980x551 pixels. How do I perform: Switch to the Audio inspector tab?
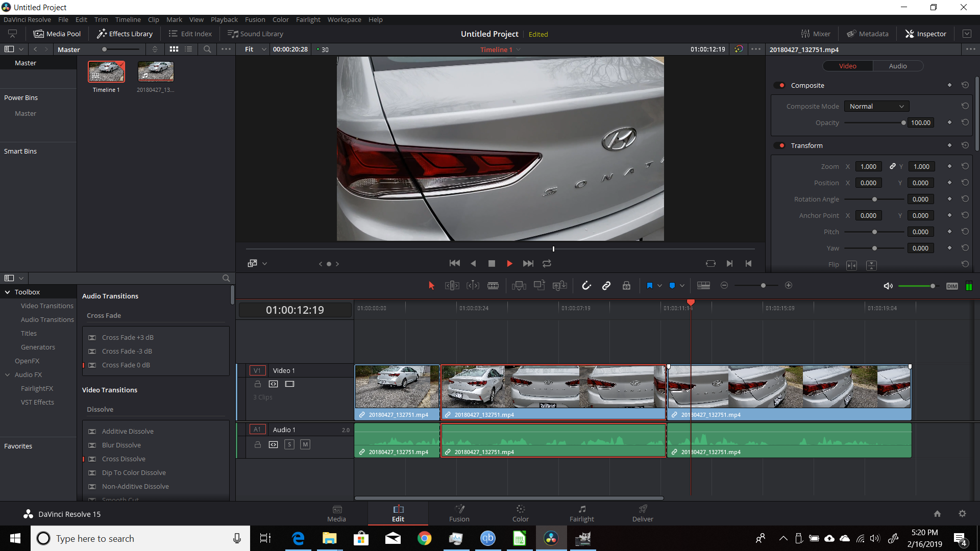pos(898,66)
